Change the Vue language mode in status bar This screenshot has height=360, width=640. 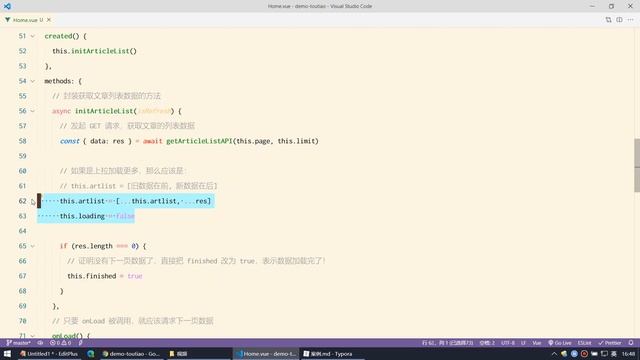click(537, 343)
